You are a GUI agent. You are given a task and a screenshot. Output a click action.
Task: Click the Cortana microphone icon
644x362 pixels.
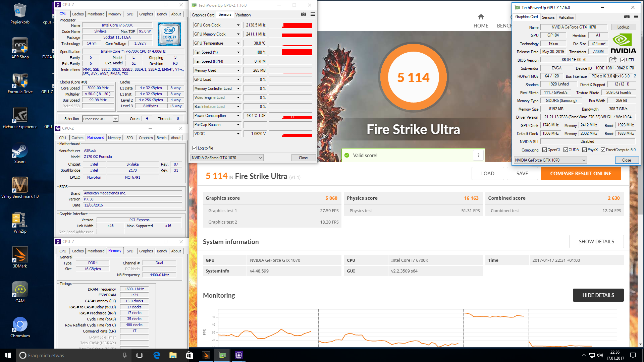pyautogui.click(x=124, y=355)
